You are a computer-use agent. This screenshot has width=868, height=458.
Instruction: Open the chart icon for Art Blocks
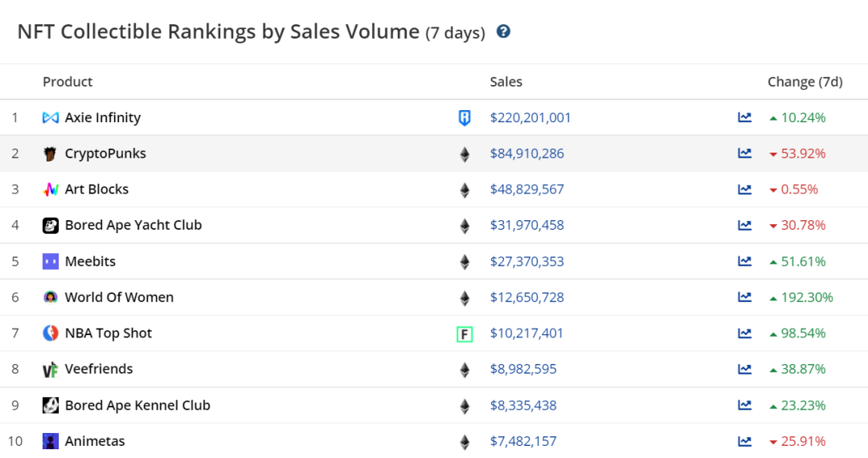pos(744,189)
